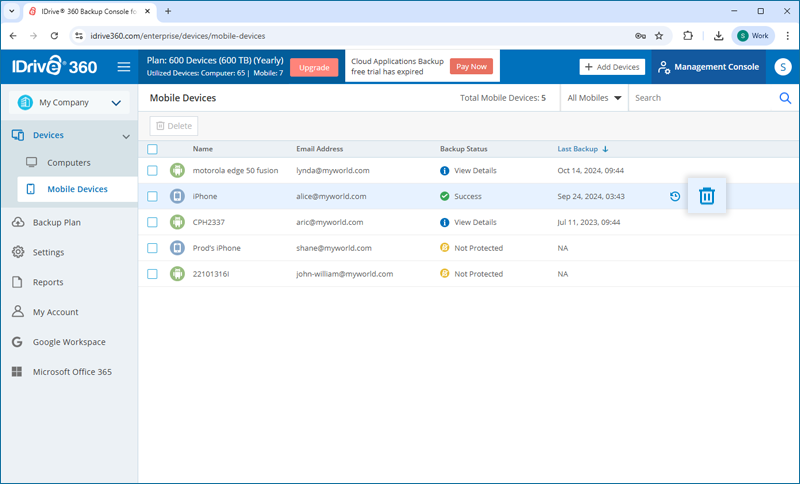Viewport: 800px width, 484px height.
Task: Sort by the Last Backup column
Action: (x=578, y=149)
